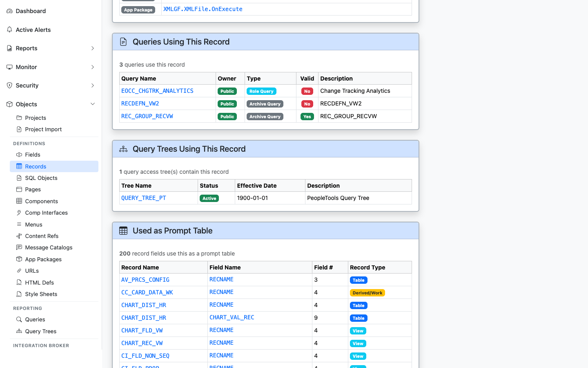Expand the Security submenu chevron
The height and width of the screenshot is (368, 588).
pos(93,85)
